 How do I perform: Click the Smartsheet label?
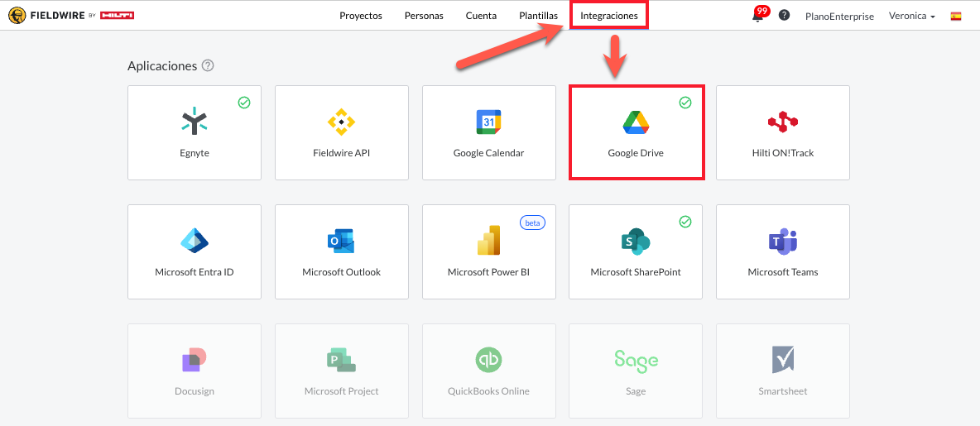click(x=783, y=391)
